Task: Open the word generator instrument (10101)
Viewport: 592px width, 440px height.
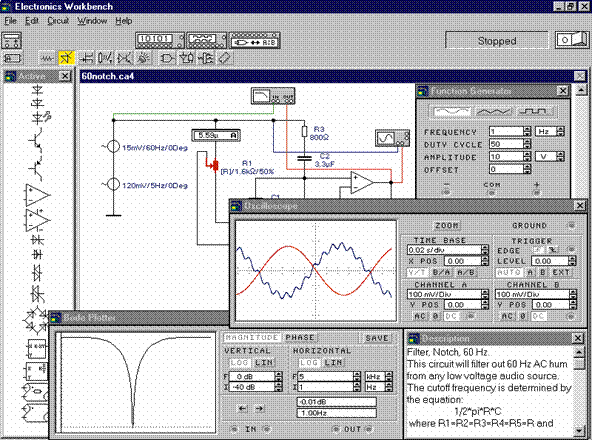Action: (160, 40)
